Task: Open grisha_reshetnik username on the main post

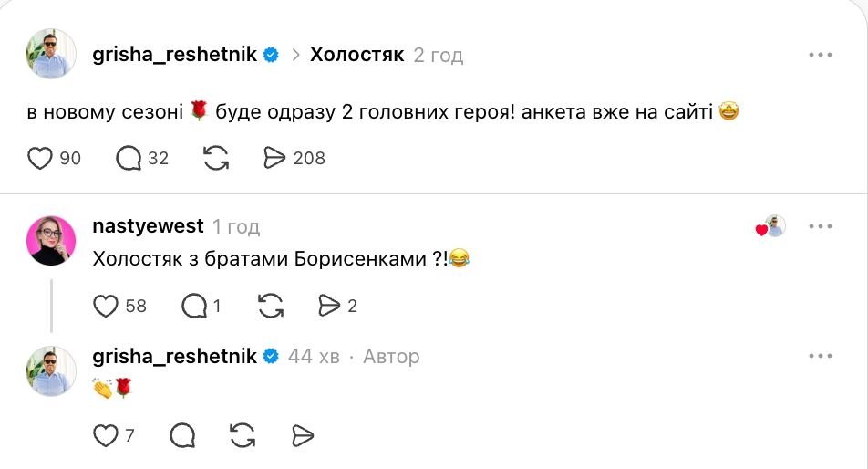Action: point(176,55)
